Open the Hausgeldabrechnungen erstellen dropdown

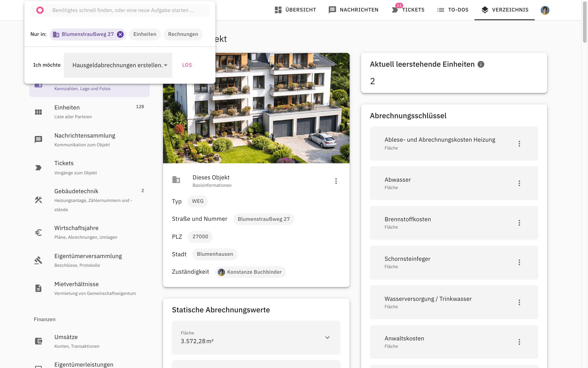pos(118,65)
